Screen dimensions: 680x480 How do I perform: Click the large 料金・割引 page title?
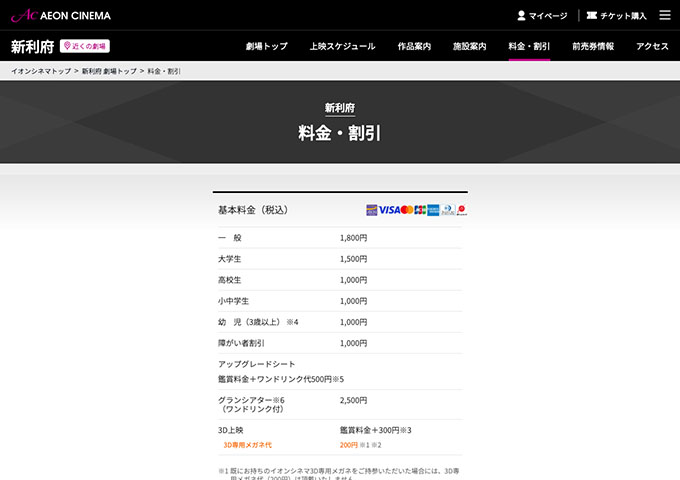(x=340, y=133)
